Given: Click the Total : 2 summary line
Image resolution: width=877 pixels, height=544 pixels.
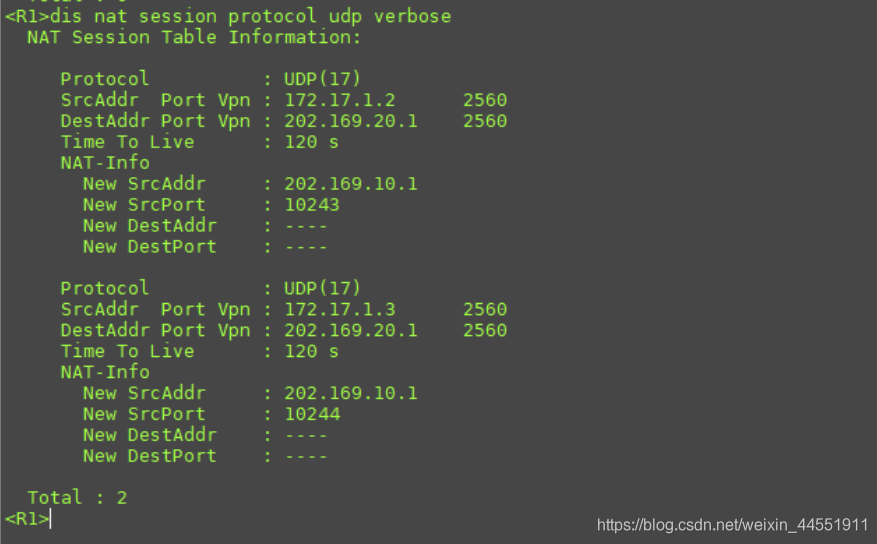Looking at the screenshot, I should pyautogui.click(x=77, y=498).
